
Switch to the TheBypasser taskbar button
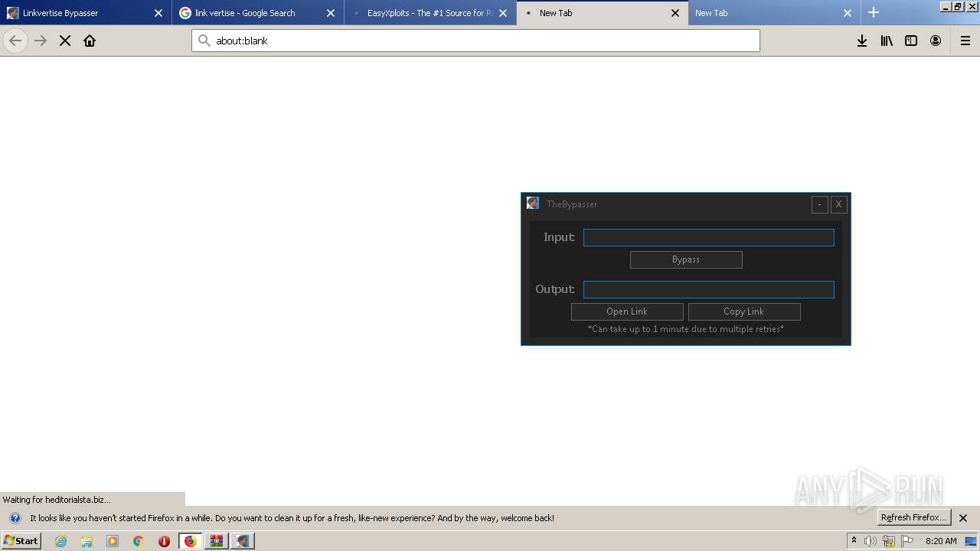pos(243,541)
